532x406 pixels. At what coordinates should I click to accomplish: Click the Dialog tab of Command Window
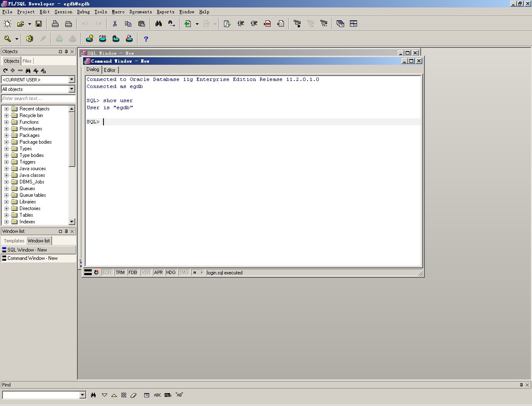93,69
